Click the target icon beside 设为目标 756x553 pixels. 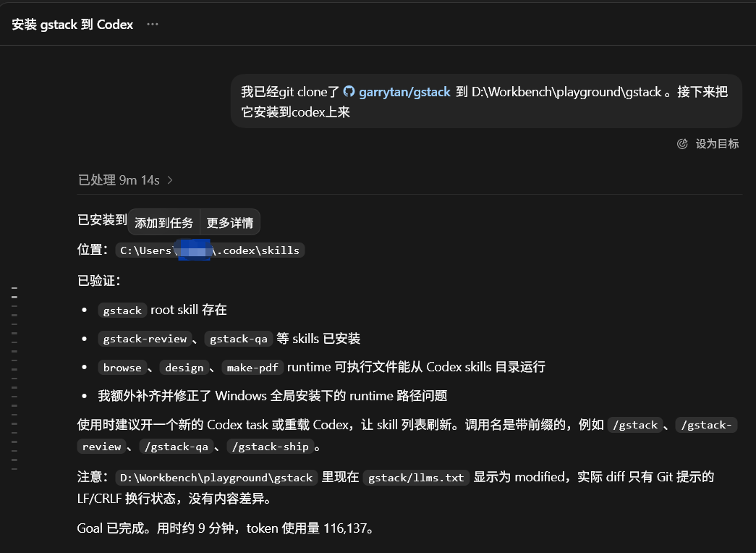(682, 144)
